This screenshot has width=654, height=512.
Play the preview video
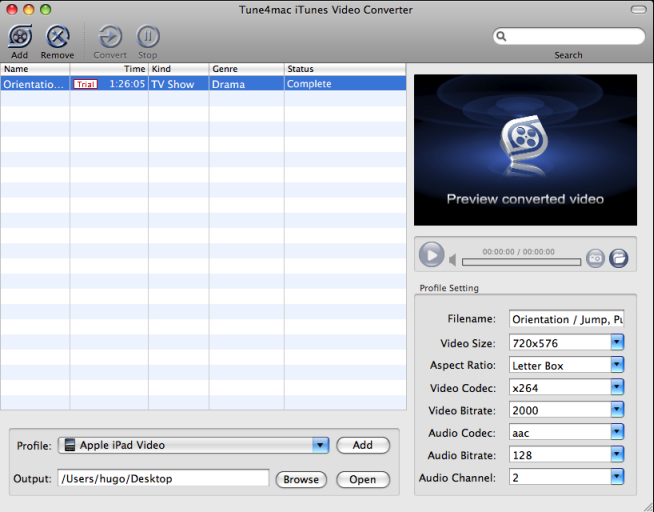[431, 254]
